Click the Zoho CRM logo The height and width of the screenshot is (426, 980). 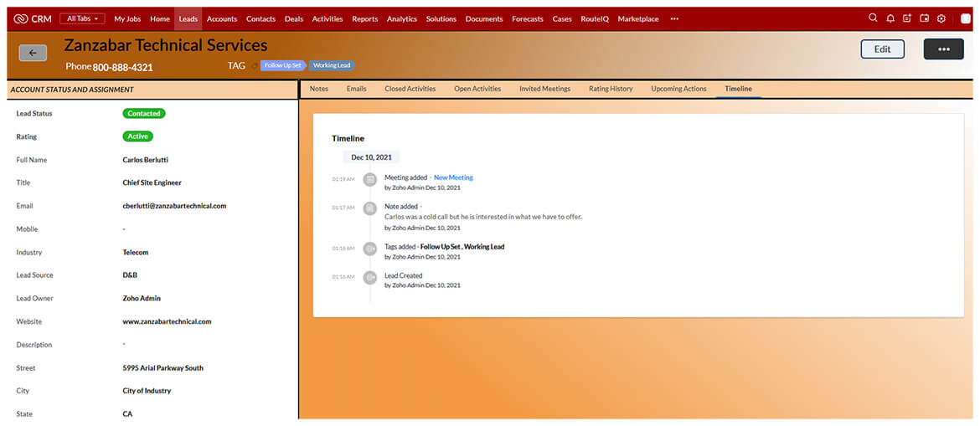(33, 18)
